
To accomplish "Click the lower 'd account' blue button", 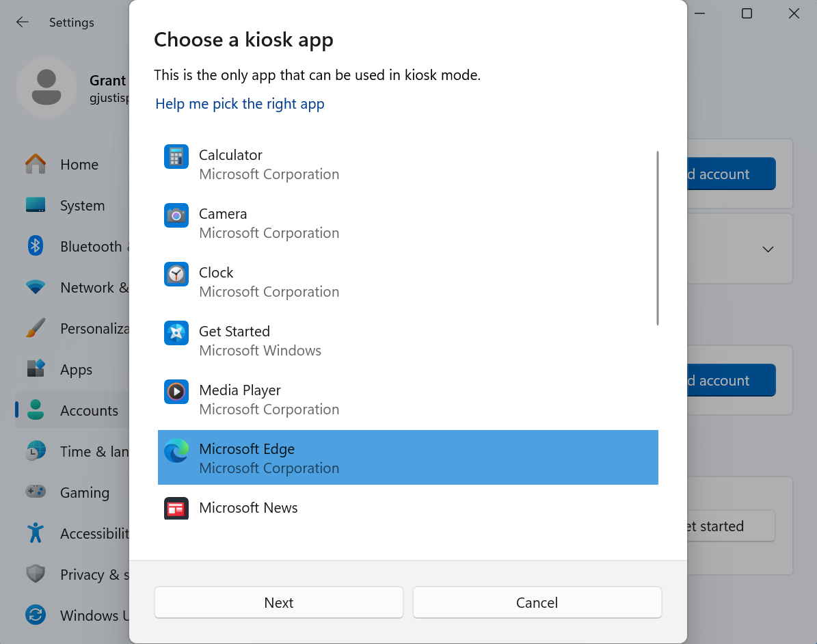I will point(732,380).
